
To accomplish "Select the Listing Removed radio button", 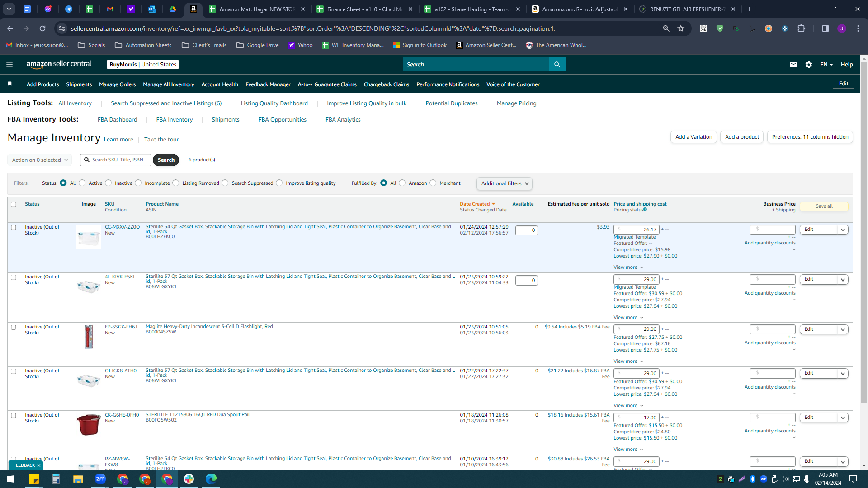I will tap(176, 183).
